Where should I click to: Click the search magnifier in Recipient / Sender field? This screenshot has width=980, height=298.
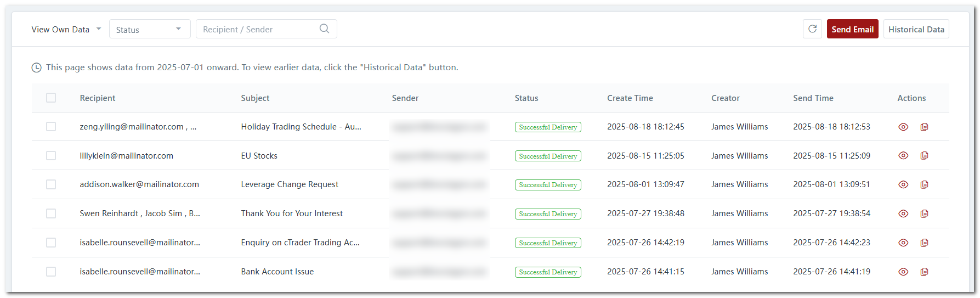[x=324, y=29]
